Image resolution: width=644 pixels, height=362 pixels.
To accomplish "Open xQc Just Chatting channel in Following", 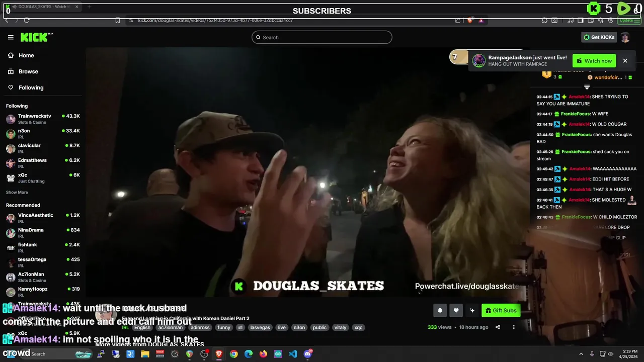I will click(43, 177).
